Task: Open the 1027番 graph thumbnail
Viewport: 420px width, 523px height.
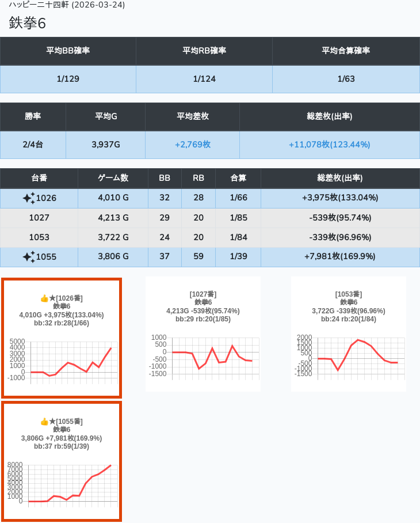Action: click(203, 334)
